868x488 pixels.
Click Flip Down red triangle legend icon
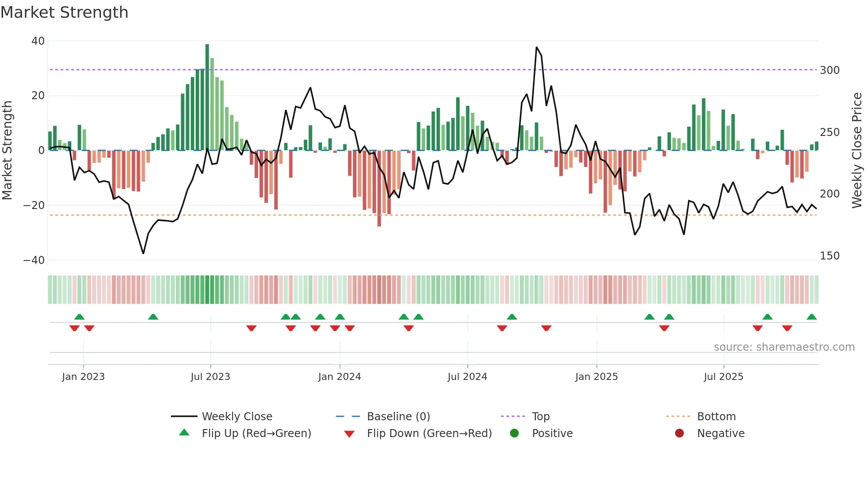coord(349,434)
